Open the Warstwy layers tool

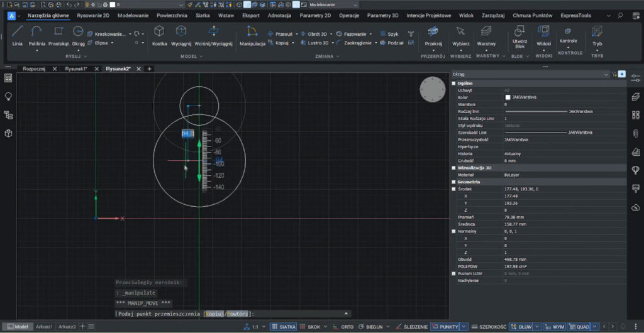coord(486,36)
